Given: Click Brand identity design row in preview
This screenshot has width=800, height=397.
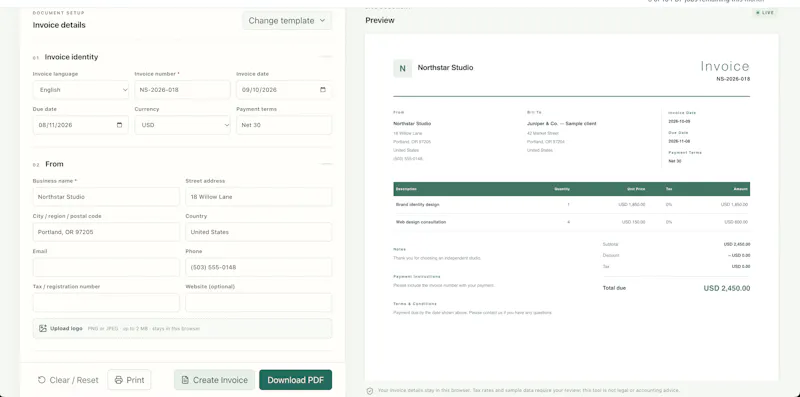Looking at the screenshot, I should (x=571, y=205).
